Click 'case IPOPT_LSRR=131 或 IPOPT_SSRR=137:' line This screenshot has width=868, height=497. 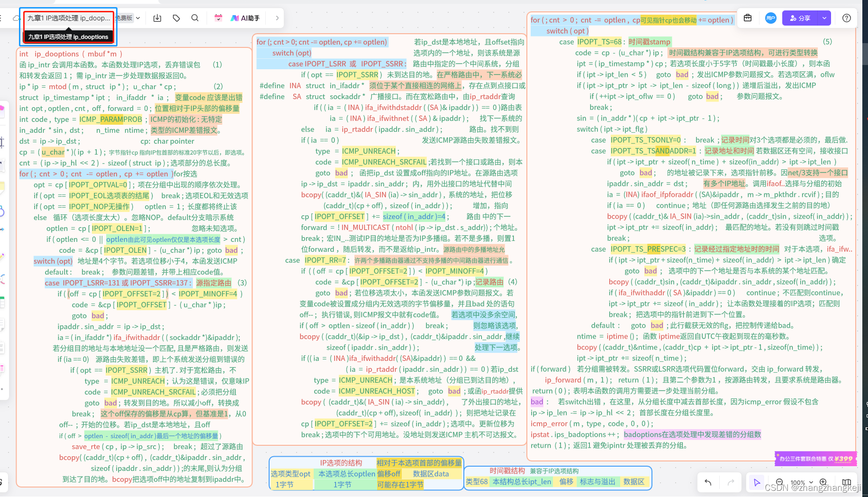[118, 283]
